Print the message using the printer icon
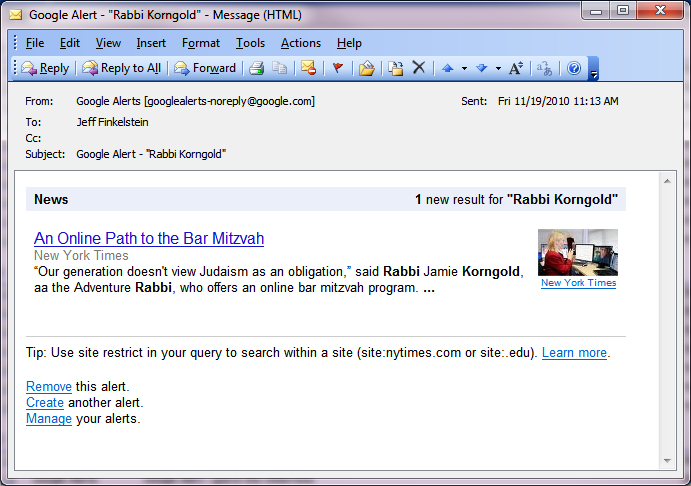The image size is (691, 486). [256, 68]
